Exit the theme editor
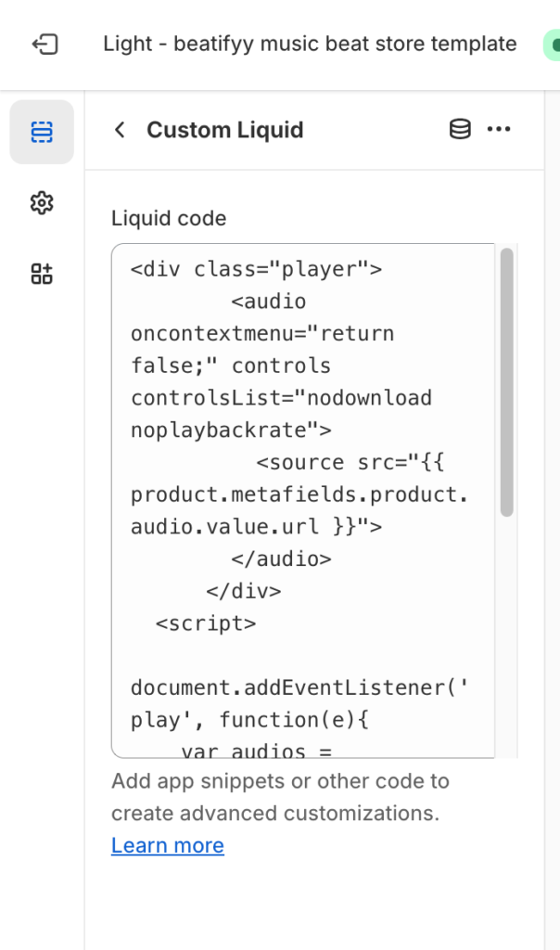 45,44
